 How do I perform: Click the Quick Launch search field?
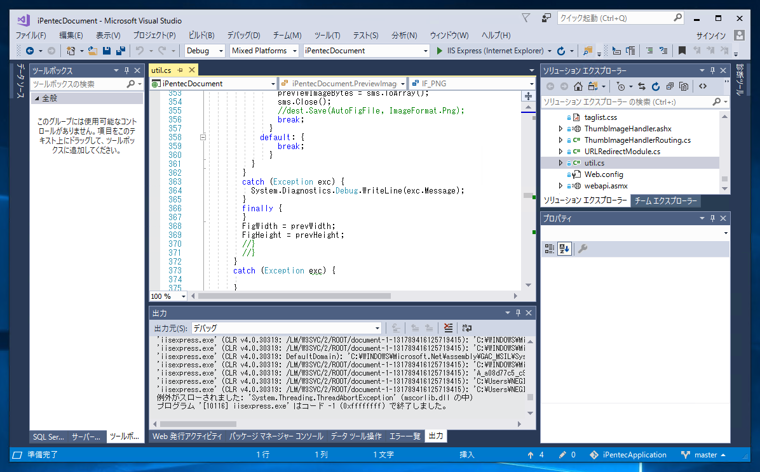[620, 18]
